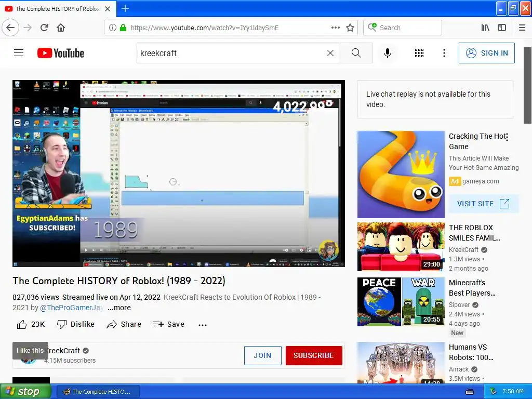Go to Airrack channel name
Image resolution: width=532 pixels, height=399 pixels.
(459, 369)
